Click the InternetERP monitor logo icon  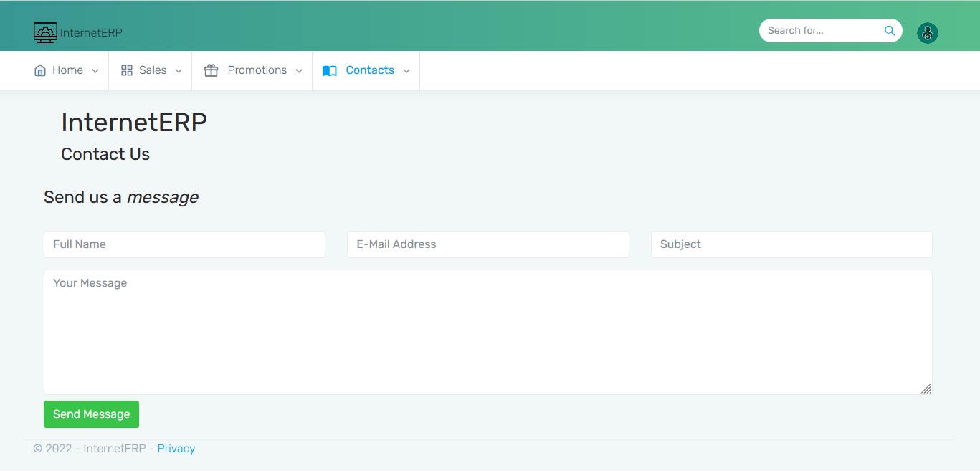[x=45, y=32]
